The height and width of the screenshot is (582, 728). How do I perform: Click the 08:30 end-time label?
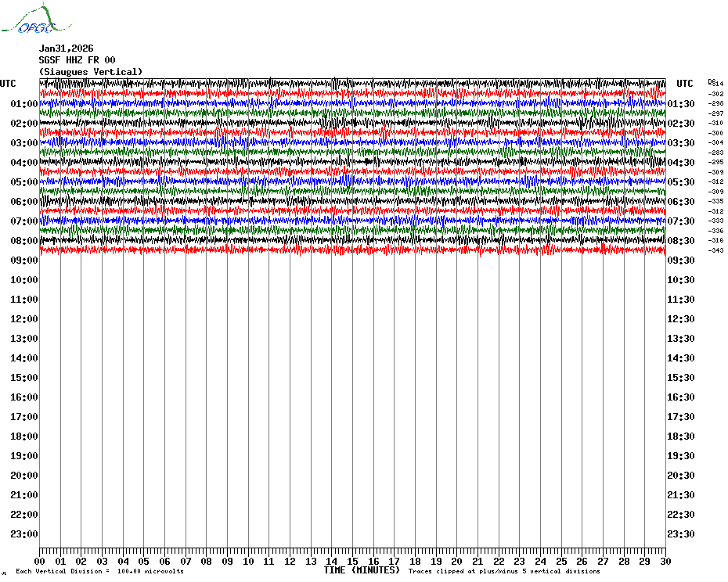[681, 240]
